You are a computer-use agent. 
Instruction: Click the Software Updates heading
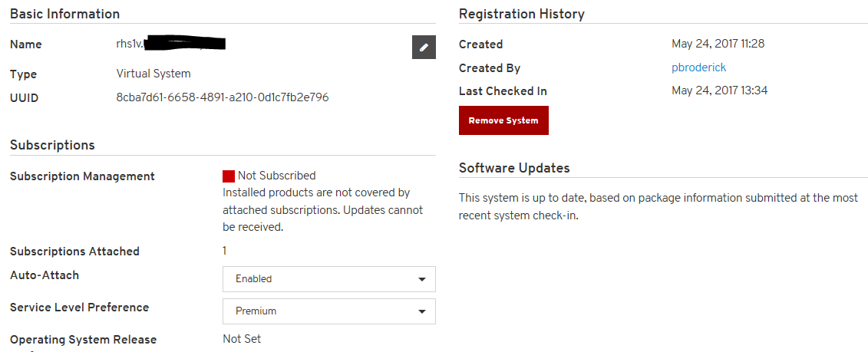(514, 168)
